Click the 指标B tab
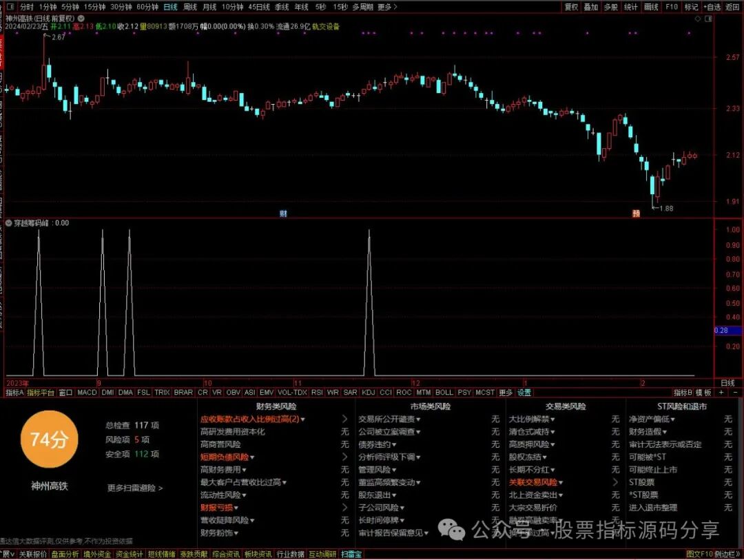The image size is (744, 560). click(683, 393)
